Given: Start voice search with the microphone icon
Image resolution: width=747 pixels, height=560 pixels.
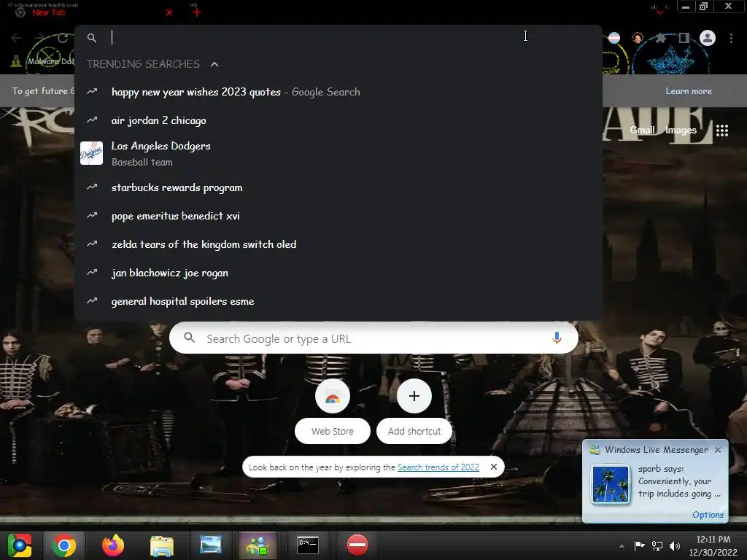Looking at the screenshot, I should point(557,338).
